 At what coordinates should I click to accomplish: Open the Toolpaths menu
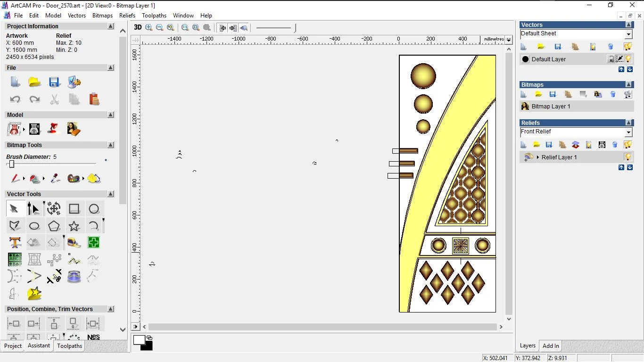(x=154, y=16)
